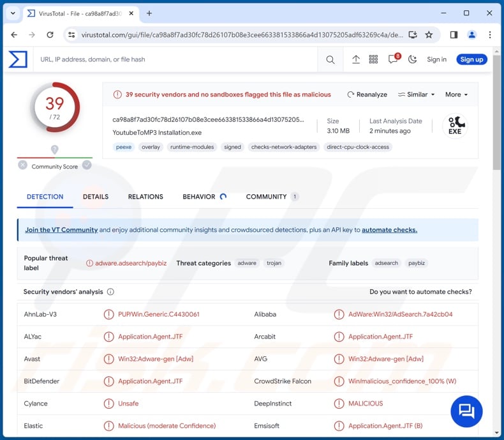Expand the More dropdown
The height and width of the screenshot is (440, 504).
tap(456, 95)
